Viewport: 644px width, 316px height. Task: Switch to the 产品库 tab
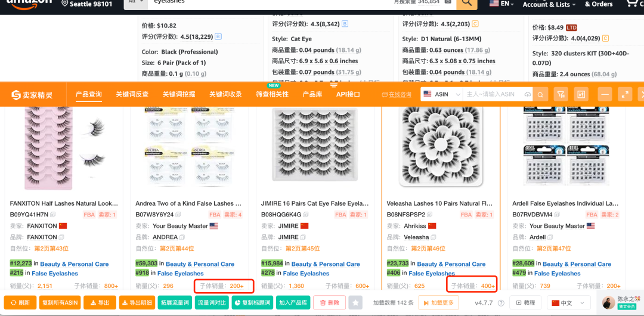pyautogui.click(x=312, y=95)
